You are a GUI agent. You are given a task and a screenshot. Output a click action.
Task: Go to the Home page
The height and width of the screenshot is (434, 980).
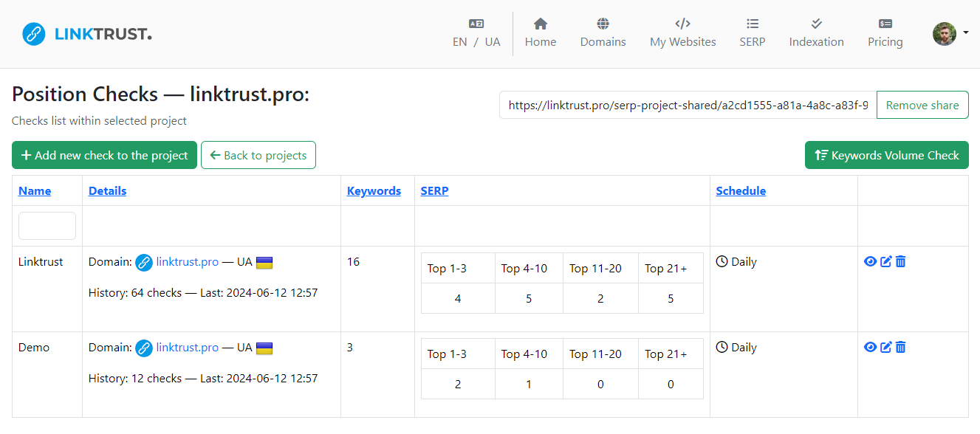(x=541, y=33)
